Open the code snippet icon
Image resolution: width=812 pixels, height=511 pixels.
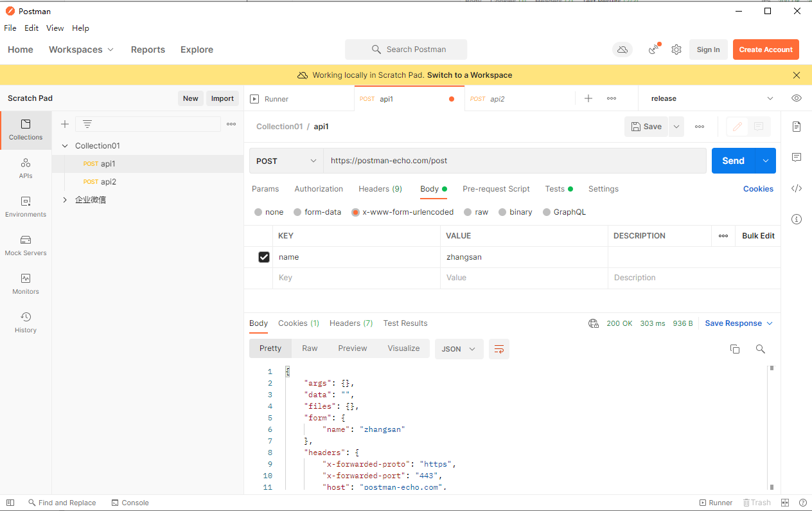pyautogui.click(x=797, y=188)
